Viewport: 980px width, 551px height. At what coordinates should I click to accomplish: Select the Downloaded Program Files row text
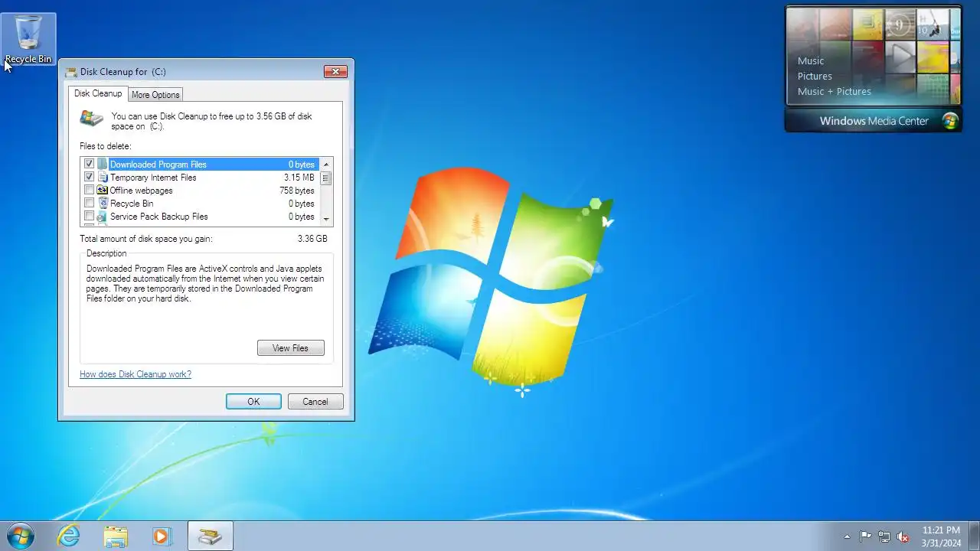158,165
